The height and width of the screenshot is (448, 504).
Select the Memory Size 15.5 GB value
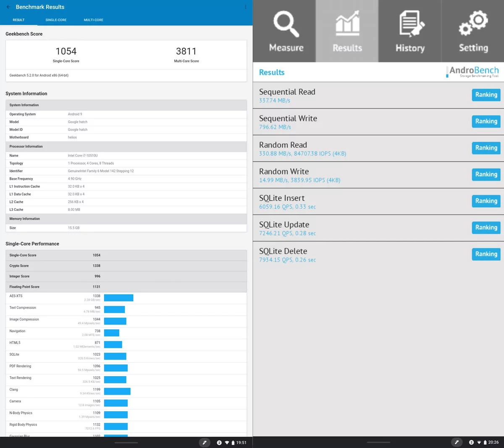[73, 228]
